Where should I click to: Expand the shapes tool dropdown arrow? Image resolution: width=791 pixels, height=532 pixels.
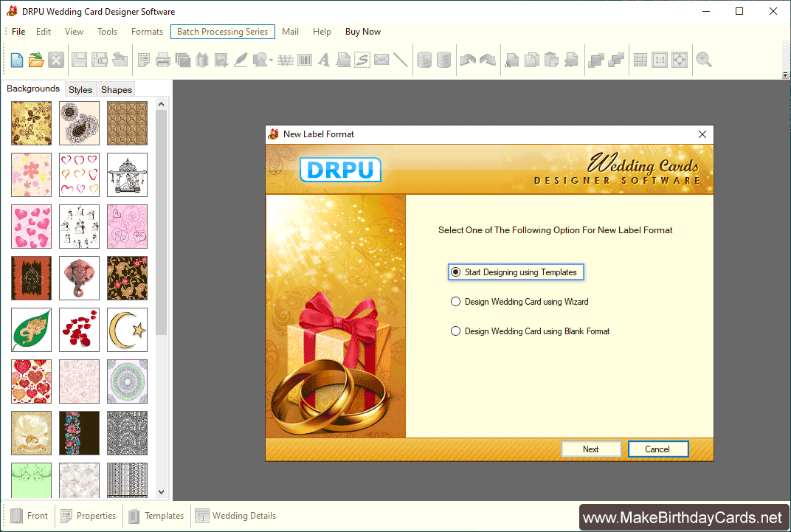(272, 61)
